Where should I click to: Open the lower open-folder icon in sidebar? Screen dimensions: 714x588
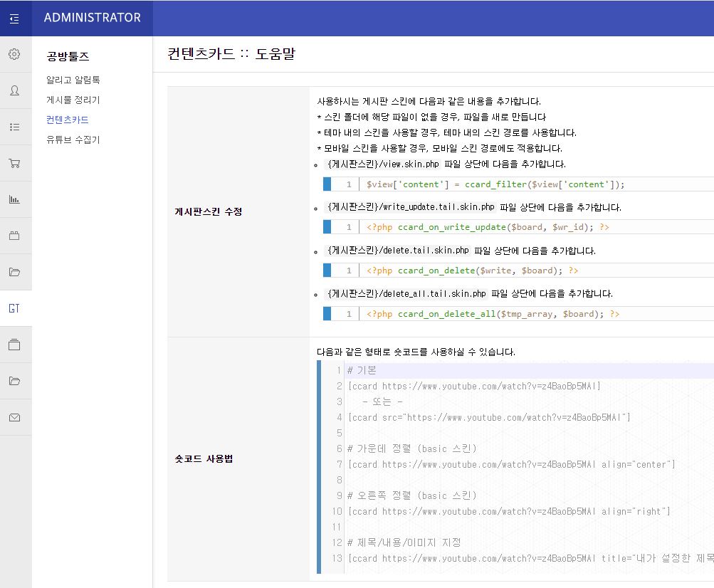coord(16,381)
